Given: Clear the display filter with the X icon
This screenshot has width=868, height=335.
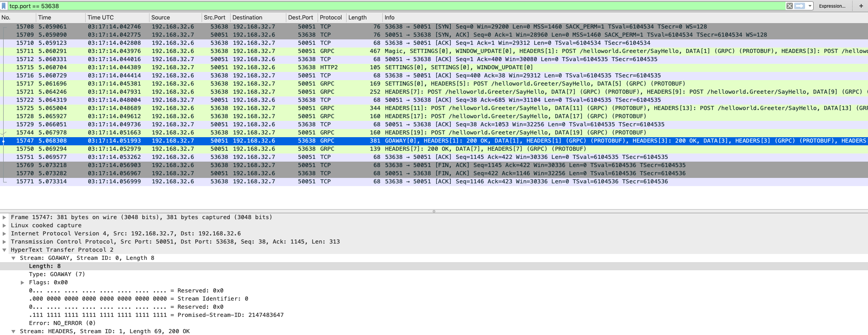Looking at the screenshot, I should pyautogui.click(x=790, y=6).
